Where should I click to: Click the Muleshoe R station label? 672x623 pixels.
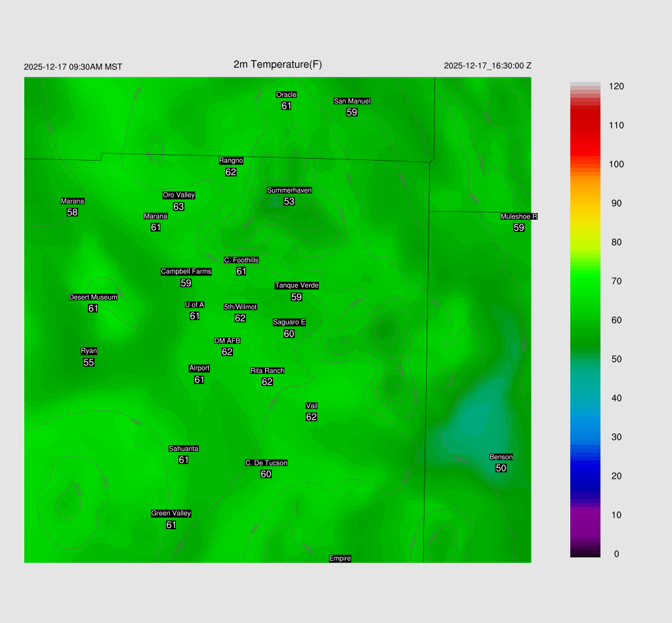coord(518,216)
